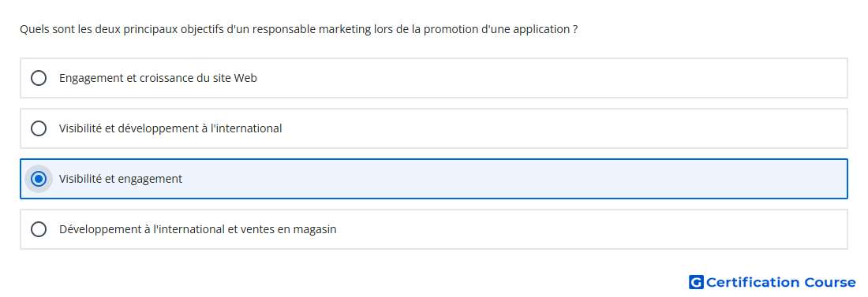
Task: Click the question text about responsable marketing
Action: tap(299, 29)
